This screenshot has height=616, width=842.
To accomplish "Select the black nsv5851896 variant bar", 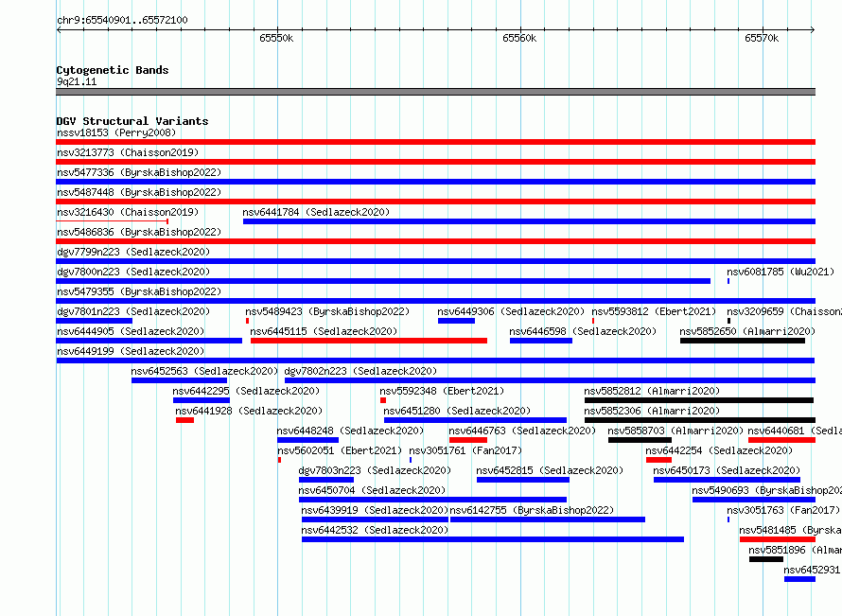I will 766,559.
